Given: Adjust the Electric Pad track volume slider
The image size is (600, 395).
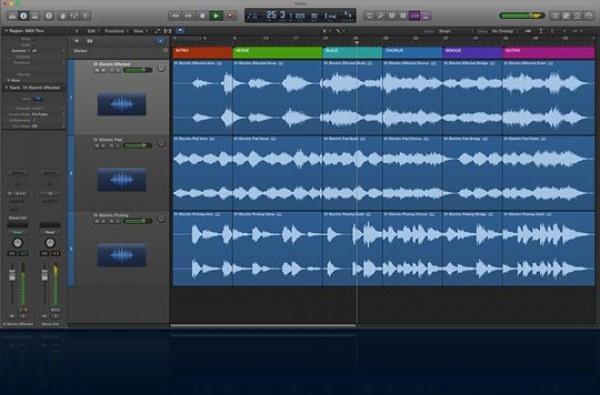Looking at the screenshot, I should point(137,145).
